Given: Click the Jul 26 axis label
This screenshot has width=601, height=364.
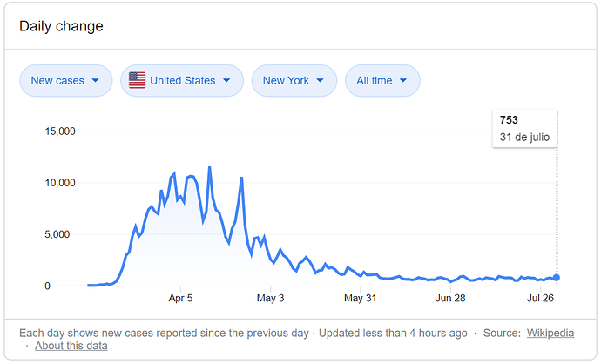Looking at the screenshot, I should [540, 298].
